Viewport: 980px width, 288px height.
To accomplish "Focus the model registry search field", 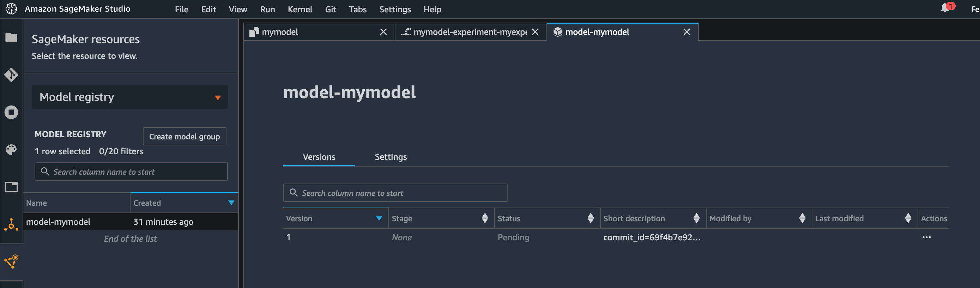I will coord(131,172).
